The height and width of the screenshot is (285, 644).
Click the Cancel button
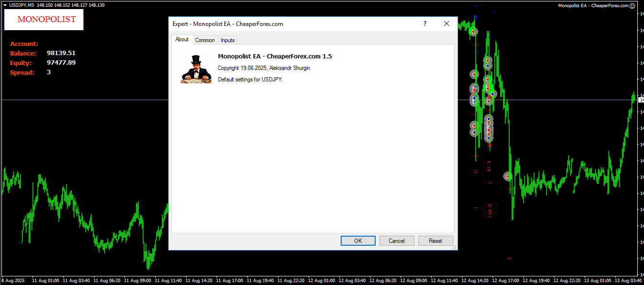point(397,240)
